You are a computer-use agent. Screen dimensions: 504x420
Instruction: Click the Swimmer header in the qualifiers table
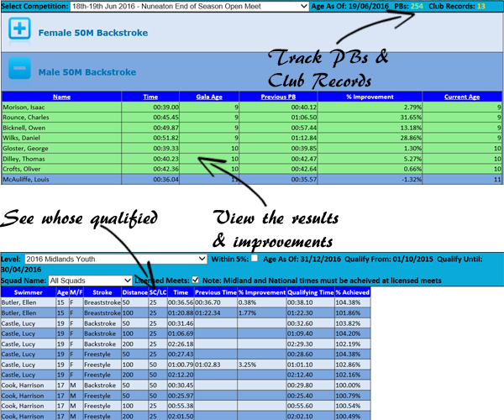[28, 291]
